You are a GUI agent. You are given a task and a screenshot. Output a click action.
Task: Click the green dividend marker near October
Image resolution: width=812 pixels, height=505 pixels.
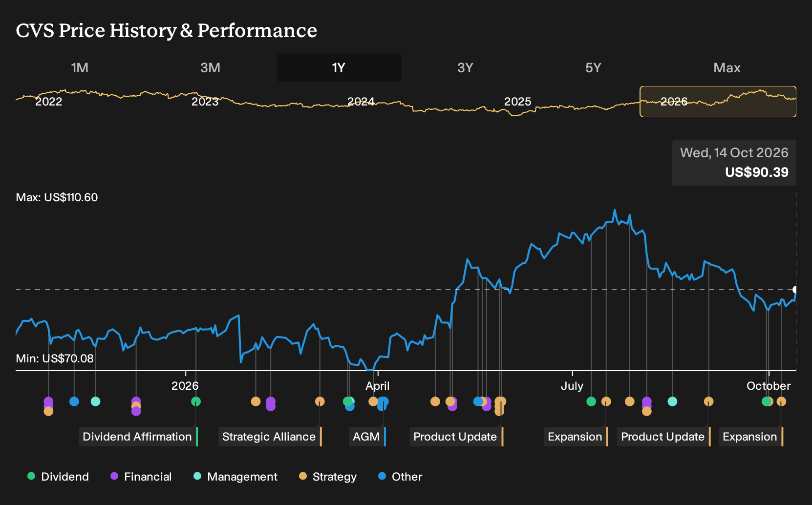[766, 401]
